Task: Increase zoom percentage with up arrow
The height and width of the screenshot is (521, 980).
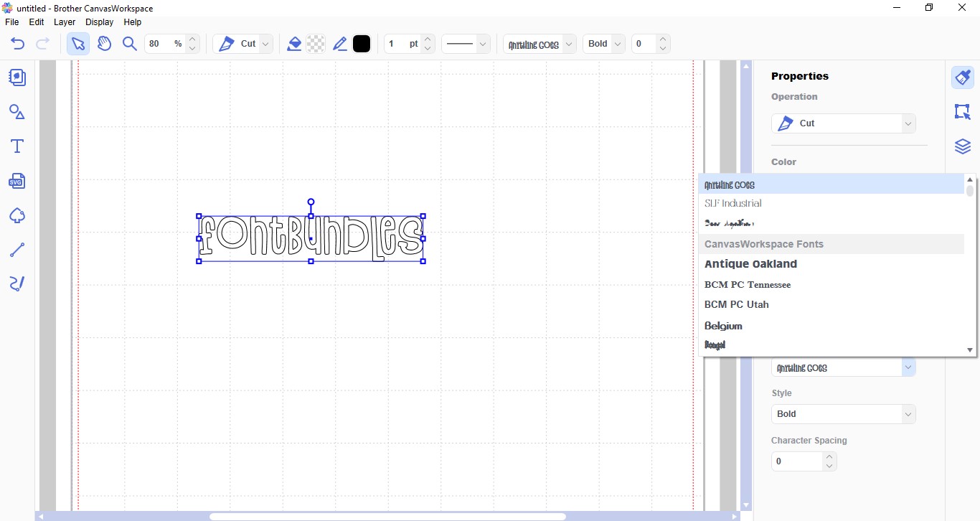Action: tap(192, 39)
